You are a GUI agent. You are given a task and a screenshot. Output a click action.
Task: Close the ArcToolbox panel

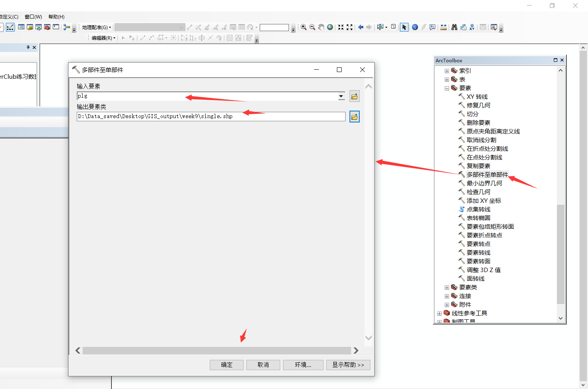pos(562,60)
